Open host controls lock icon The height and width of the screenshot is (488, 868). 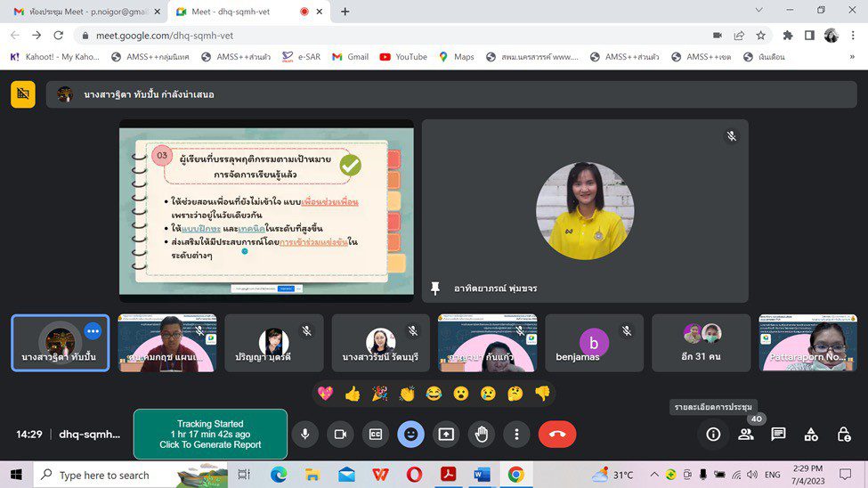tap(844, 435)
